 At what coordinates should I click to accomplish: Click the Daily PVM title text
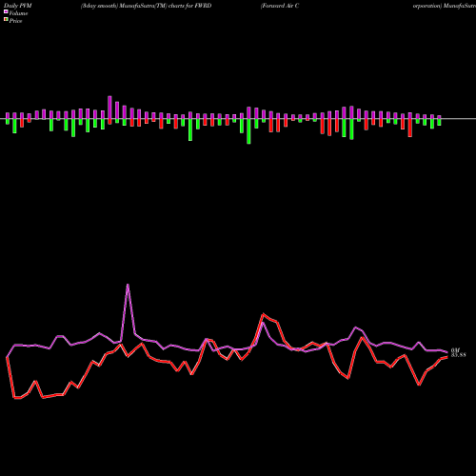(x=18, y=6)
